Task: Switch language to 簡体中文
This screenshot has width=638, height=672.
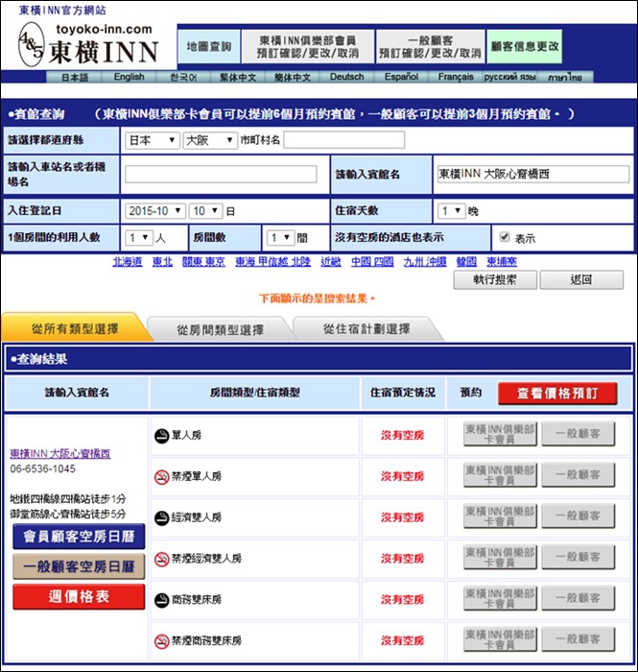Action: click(292, 77)
